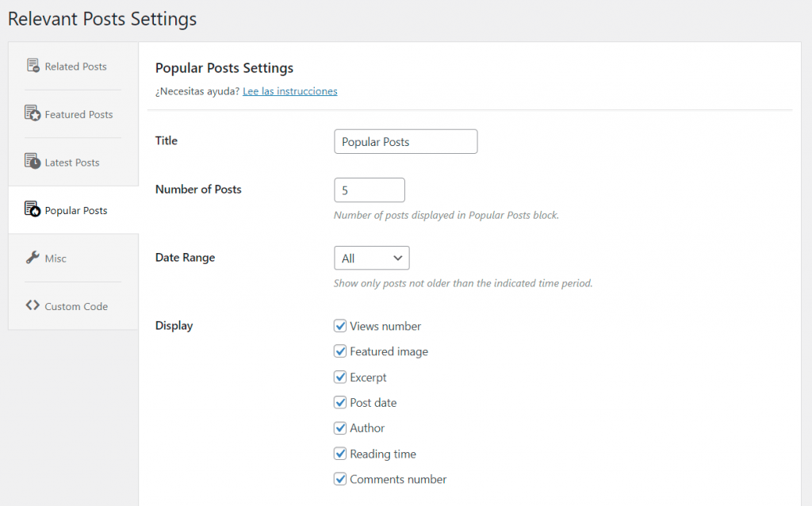Image resolution: width=812 pixels, height=506 pixels.
Task: Open the Misc settings tab
Action: [74, 258]
